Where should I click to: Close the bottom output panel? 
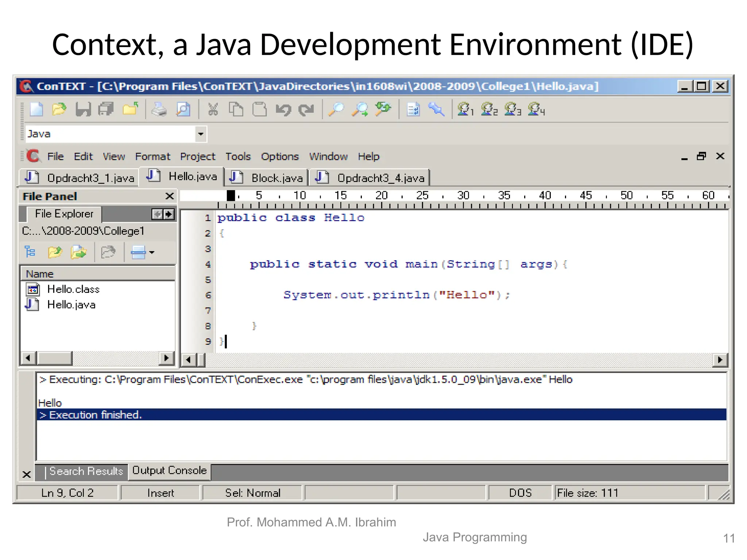[x=27, y=474]
